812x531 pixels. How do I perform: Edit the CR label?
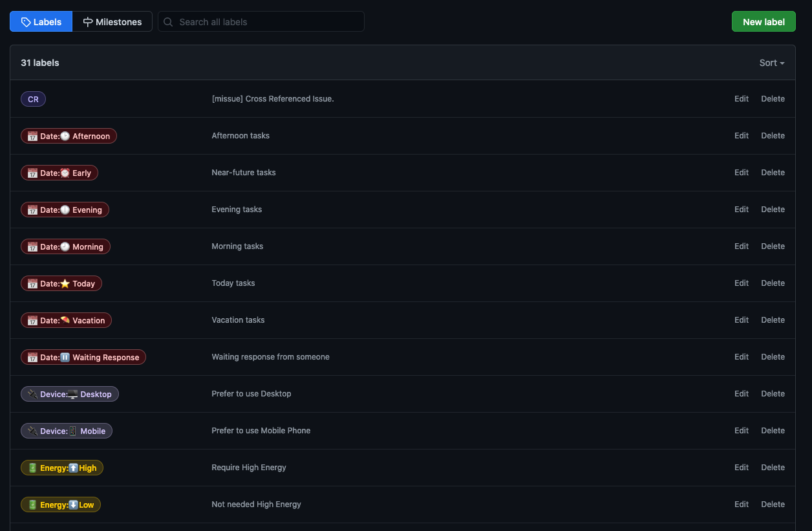742,99
